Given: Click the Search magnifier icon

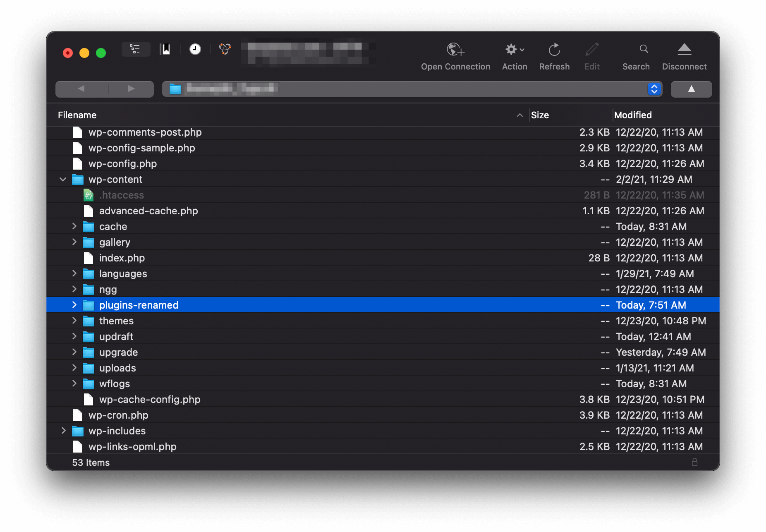Looking at the screenshot, I should [644, 49].
